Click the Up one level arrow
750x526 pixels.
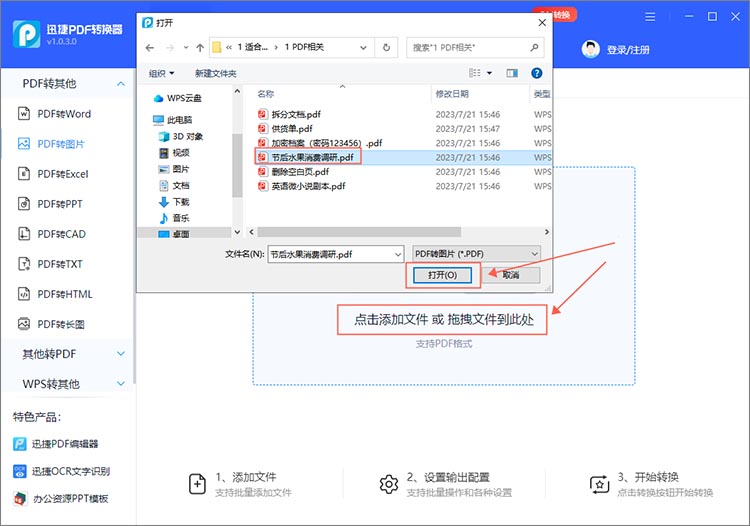click(x=200, y=47)
